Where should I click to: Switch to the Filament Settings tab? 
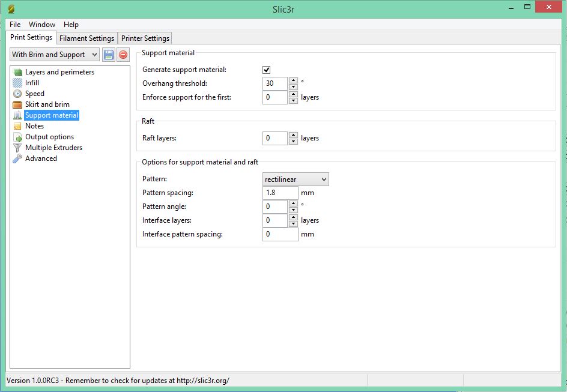[86, 38]
